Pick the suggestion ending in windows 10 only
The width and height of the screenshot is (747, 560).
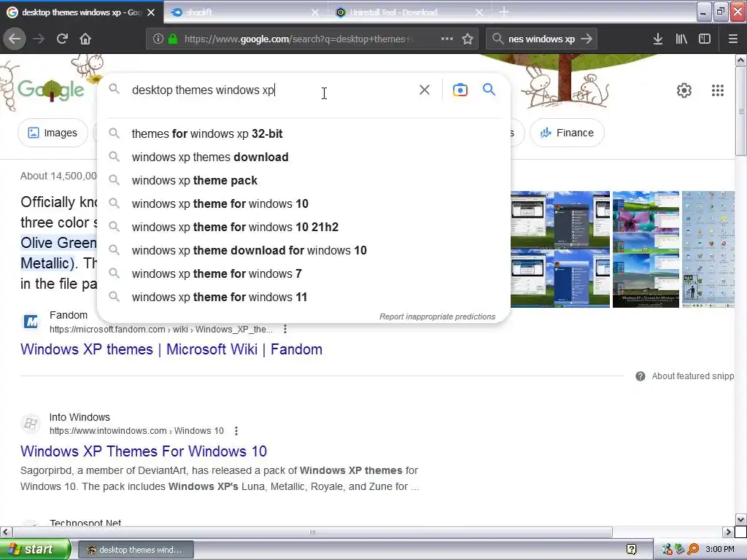pos(303,204)
